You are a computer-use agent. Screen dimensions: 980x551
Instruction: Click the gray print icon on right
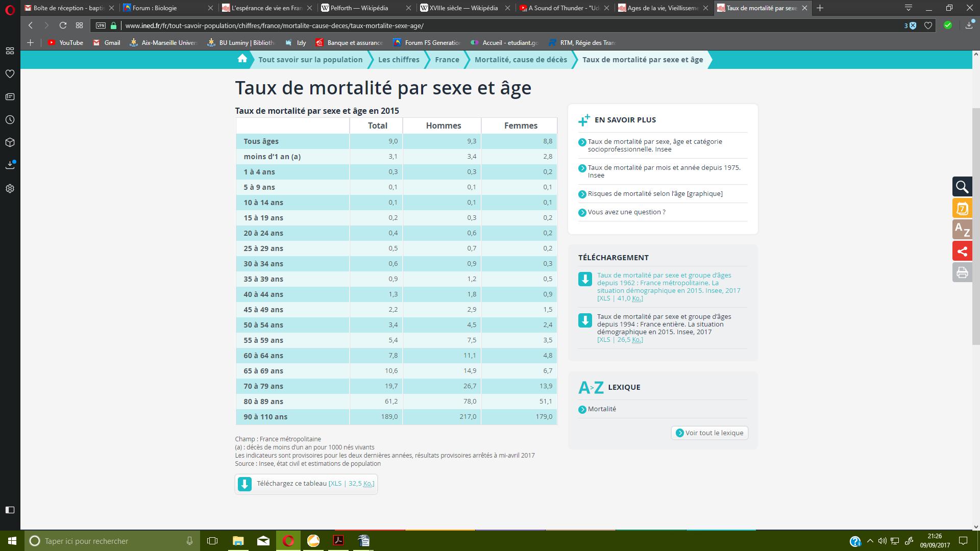coord(962,272)
